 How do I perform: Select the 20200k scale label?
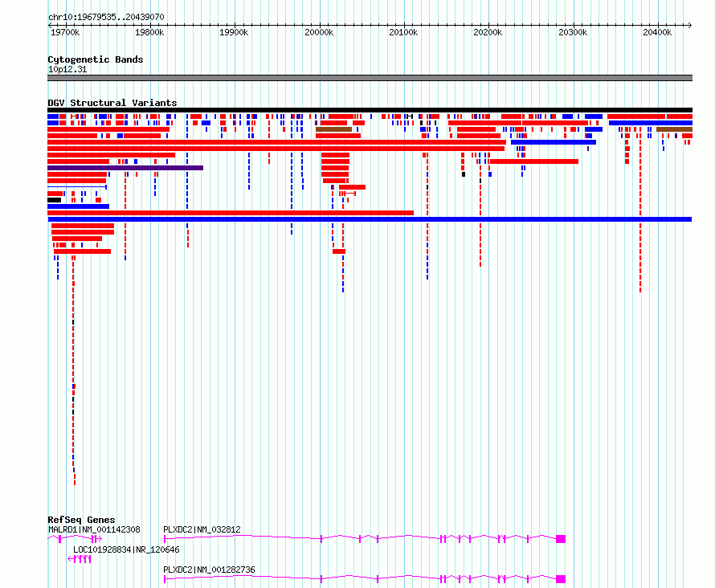click(488, 32)
